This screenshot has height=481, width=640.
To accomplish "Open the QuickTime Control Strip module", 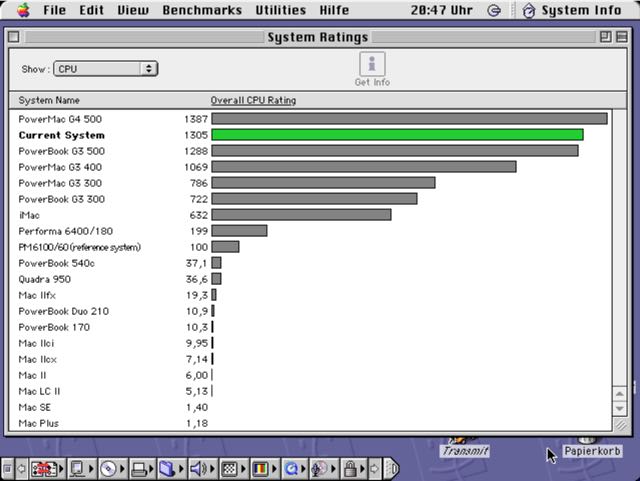I will coord(295,469).
